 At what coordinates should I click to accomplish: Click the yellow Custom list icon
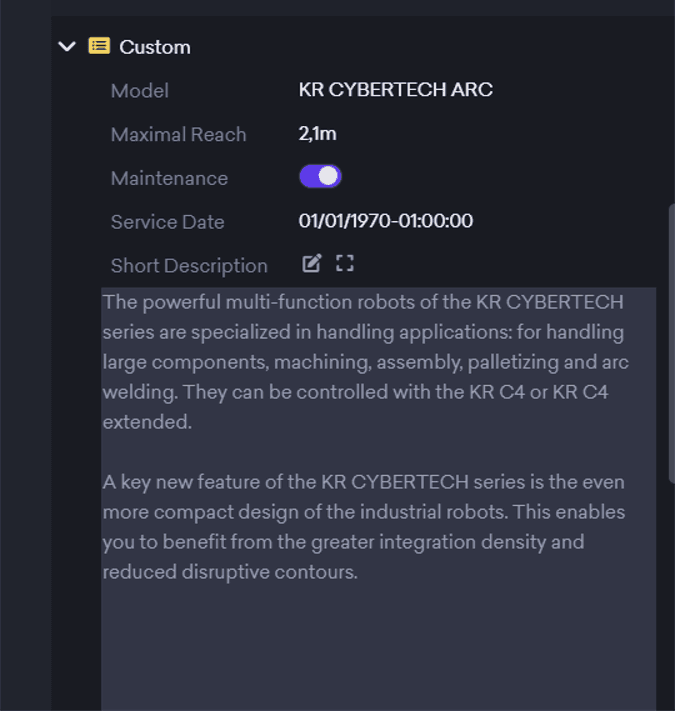[x=99, y=46]
